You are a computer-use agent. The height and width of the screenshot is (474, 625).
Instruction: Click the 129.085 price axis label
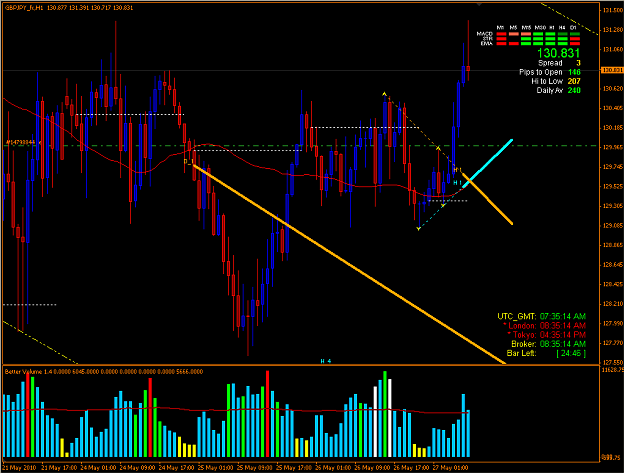613,226
